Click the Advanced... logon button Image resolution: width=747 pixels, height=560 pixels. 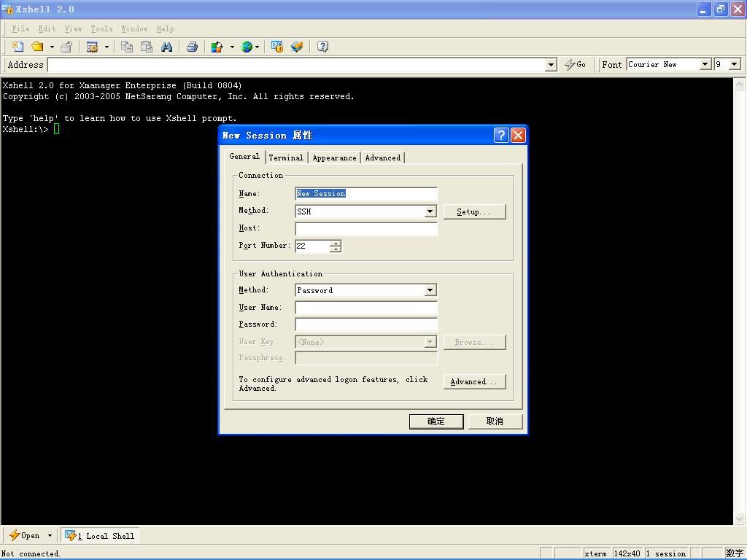tap(474, 381)
